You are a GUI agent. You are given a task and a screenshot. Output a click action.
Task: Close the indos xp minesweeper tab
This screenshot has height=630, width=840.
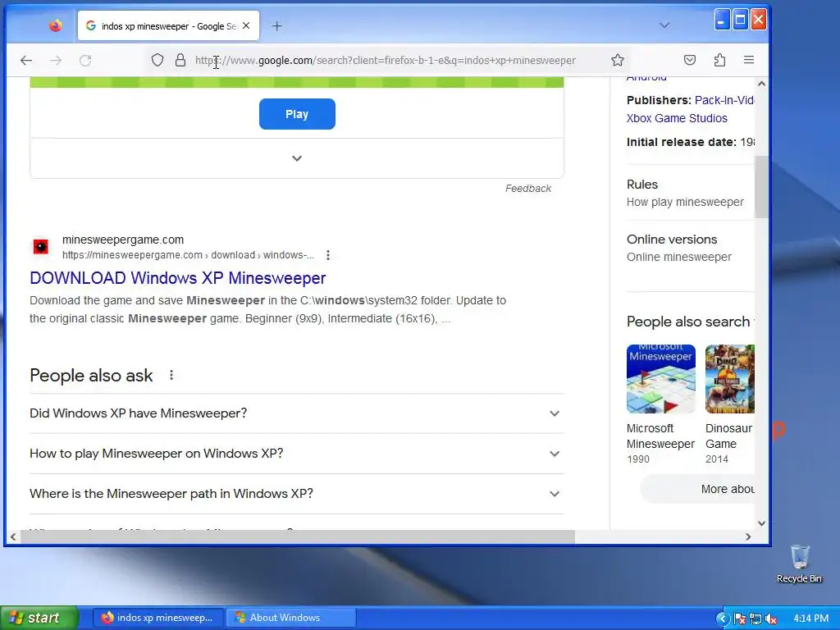point(246,25)
